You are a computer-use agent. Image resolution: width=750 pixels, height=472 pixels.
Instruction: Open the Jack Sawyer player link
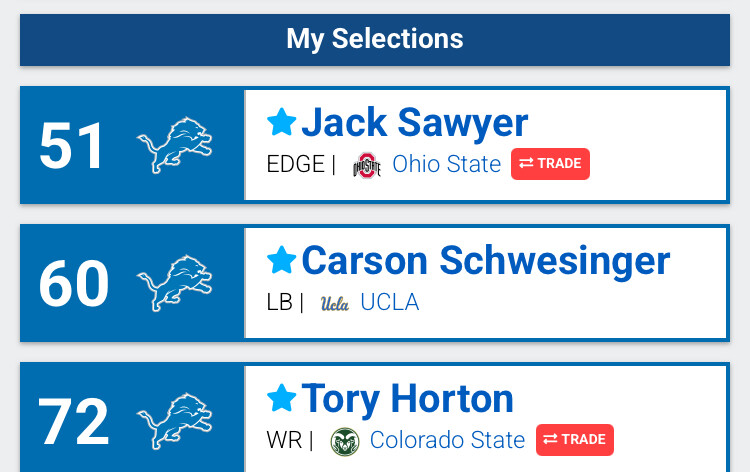[x=414, y=123]
